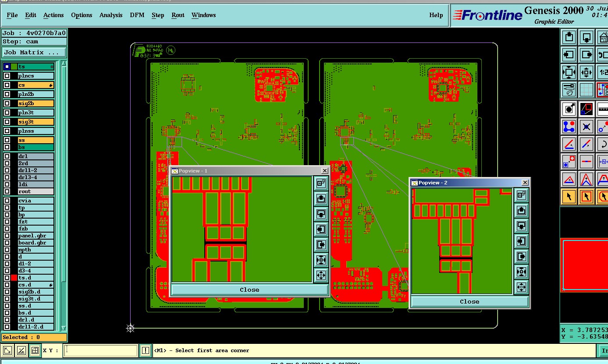Image resolution: width=608 pixels, height=364 pixels.
Task: Select the delete X tool icon
Action: 587,127
